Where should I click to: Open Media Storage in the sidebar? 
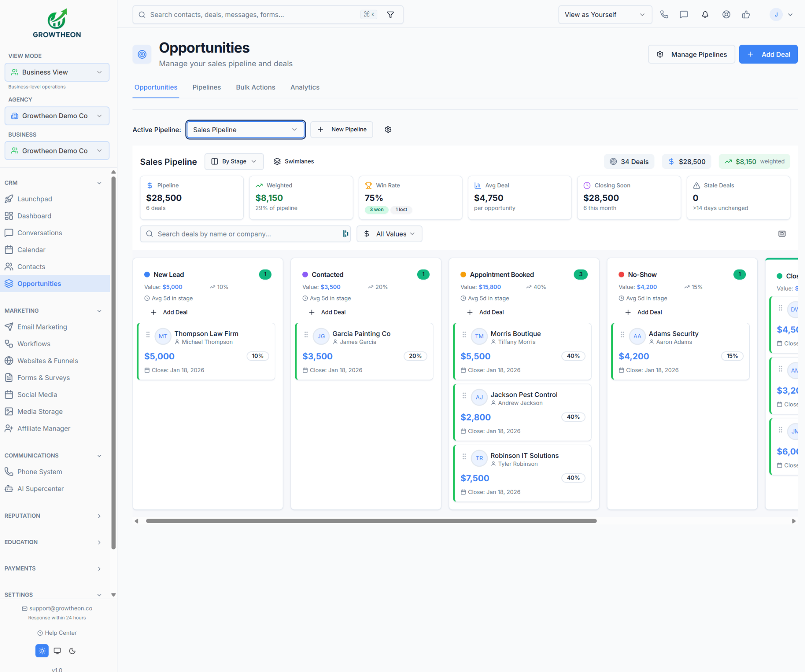tap(55, 412)
